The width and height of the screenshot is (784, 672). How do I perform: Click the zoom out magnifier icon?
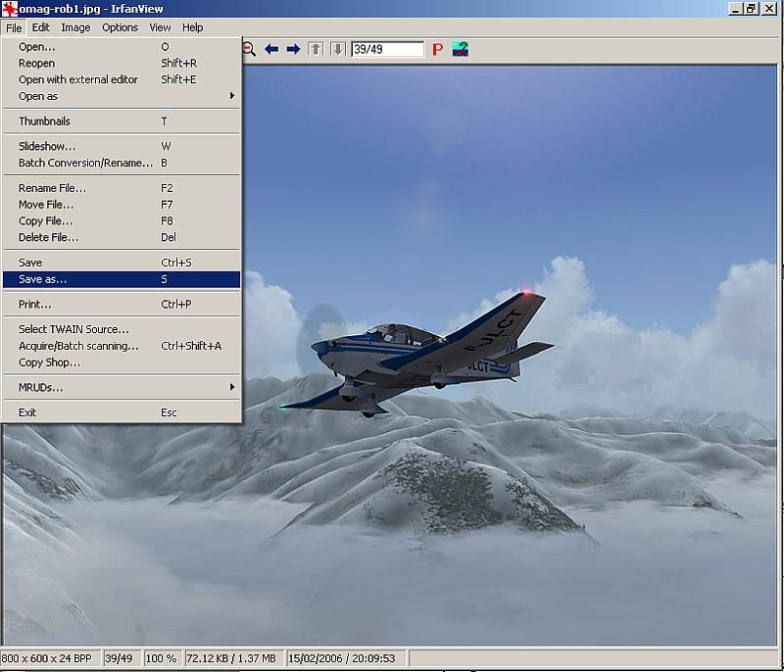249,49
